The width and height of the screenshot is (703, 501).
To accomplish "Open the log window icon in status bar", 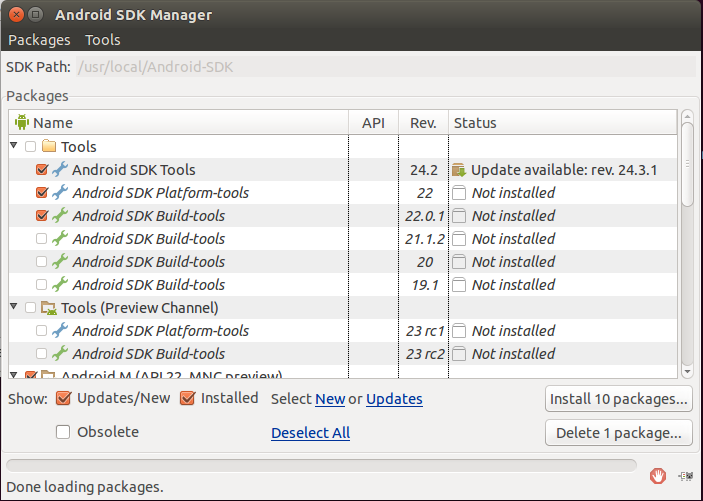I will [x=686, y=476].
